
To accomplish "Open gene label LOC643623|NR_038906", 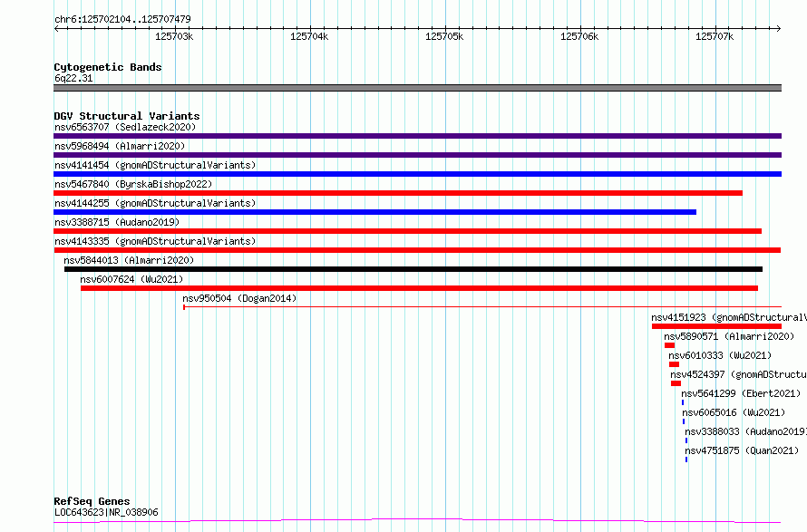I will pyautogui.click(x=106, y=512).
